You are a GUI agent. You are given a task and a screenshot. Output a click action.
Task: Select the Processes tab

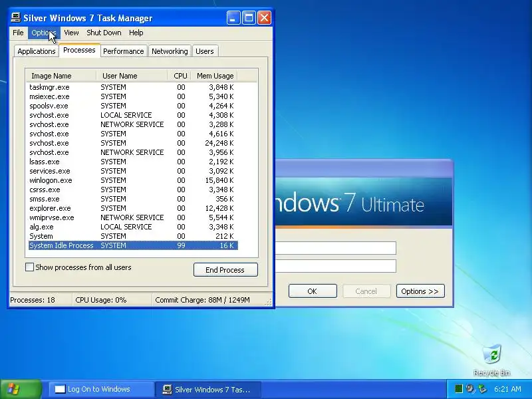point(79,51)
